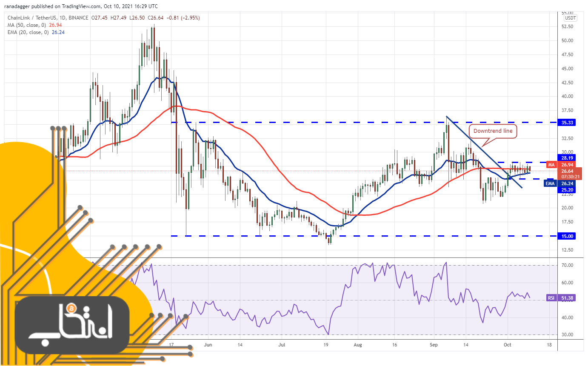Viewport: 588px width, 366px height.
Task: Click 52.50 on the price axis
Action: 568,26
